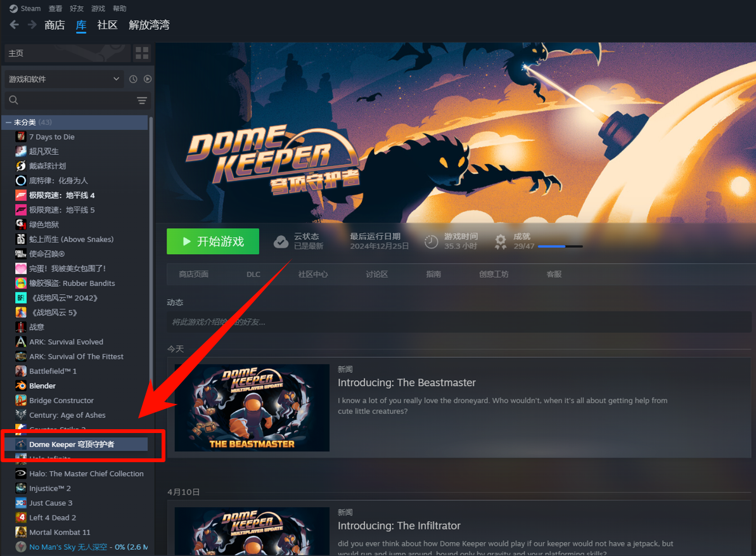
Task: Open the 游戏和软件 dropdown
Action: (63, 79)
